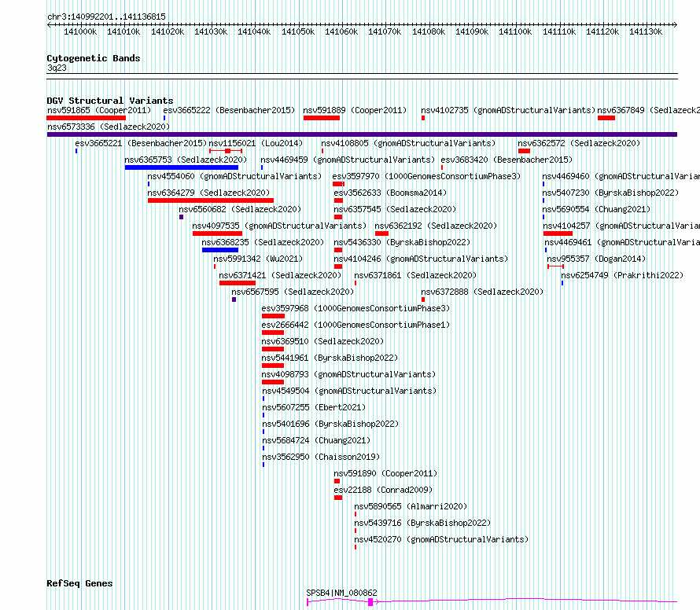Click nsv4098793 gnomAD variant label
The width and height of the screenshot is (700, 610).
pos(348,374)
